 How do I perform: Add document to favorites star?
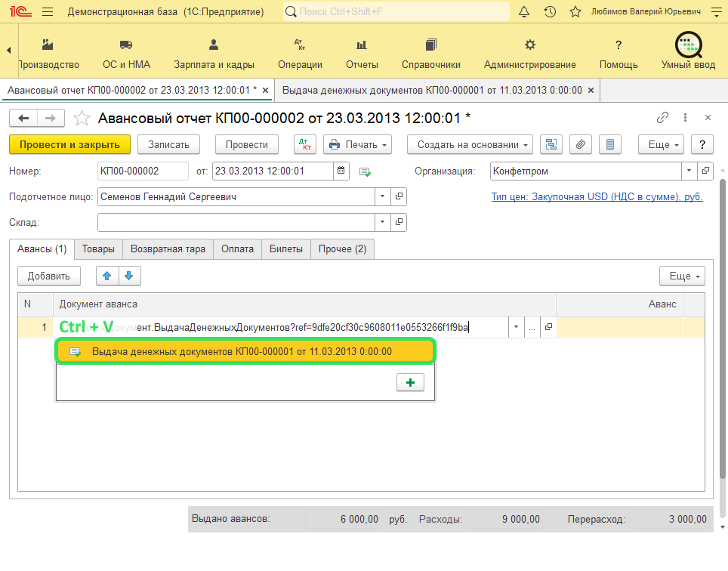pos(82,119)
